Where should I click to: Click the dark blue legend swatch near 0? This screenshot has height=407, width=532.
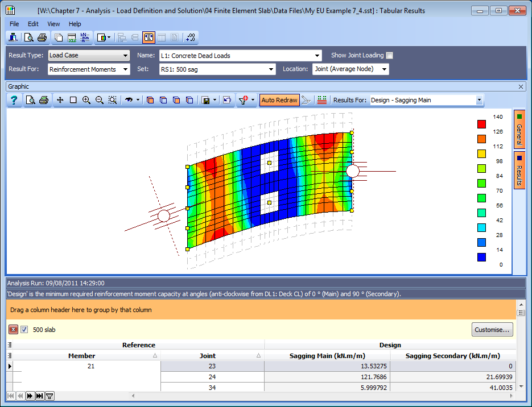[481, 257]
